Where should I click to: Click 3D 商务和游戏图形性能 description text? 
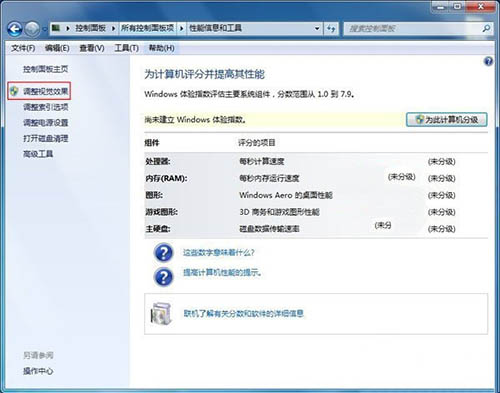tap(279, 212)
